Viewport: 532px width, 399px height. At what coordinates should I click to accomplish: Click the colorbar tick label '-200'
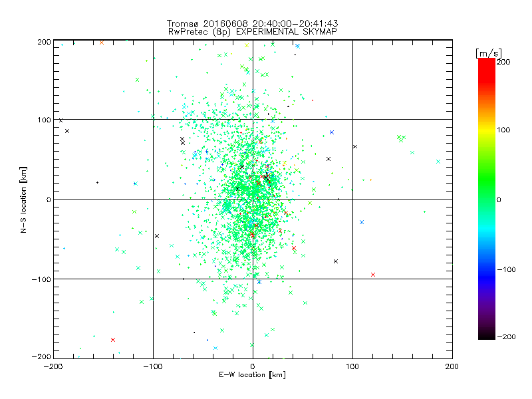point(506,336)
